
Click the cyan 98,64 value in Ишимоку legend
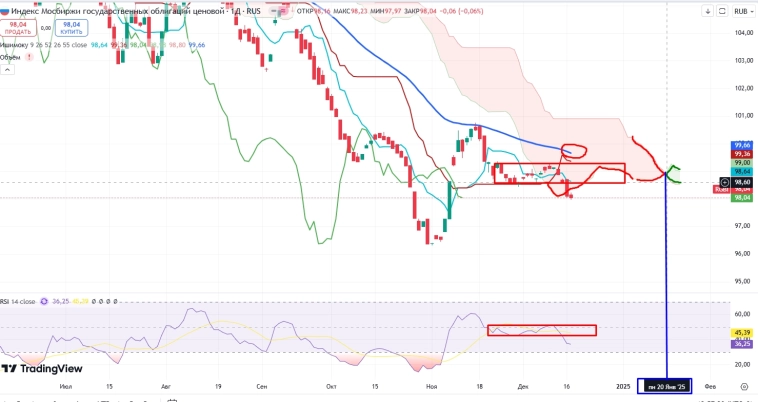coord(99,45)
